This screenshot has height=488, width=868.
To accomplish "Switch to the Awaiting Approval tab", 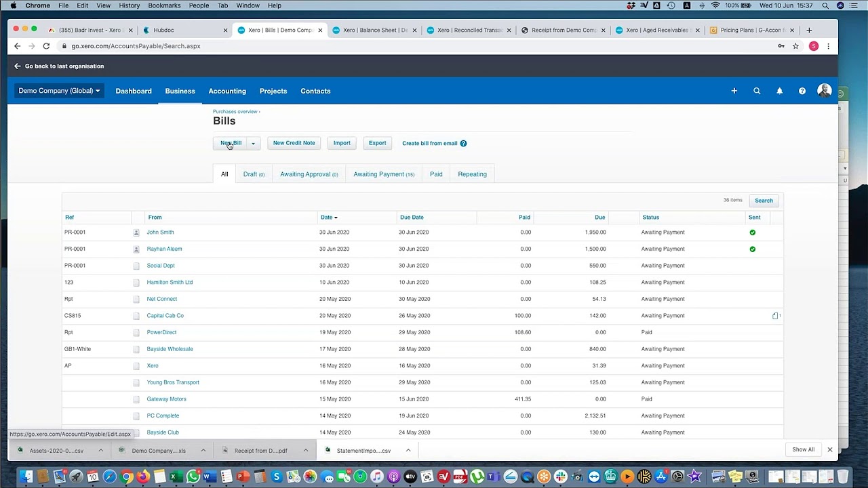I will click(309, 174).
